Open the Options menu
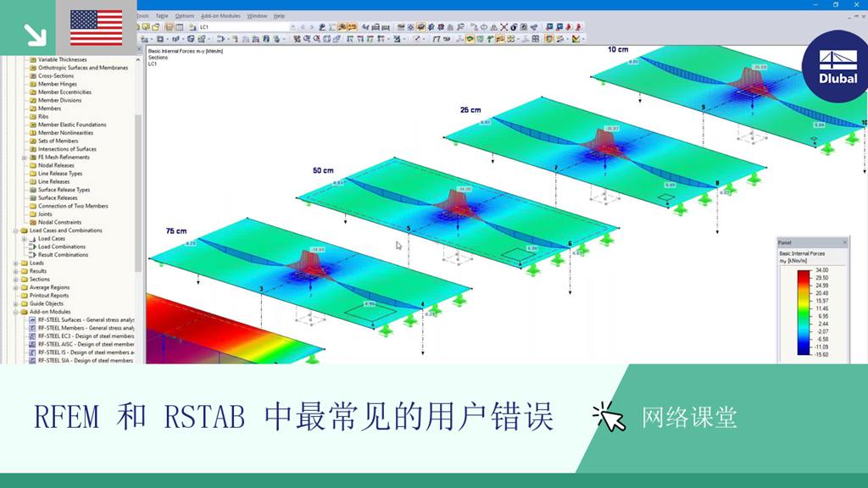The image size is (868, 488). click(185, 16)
